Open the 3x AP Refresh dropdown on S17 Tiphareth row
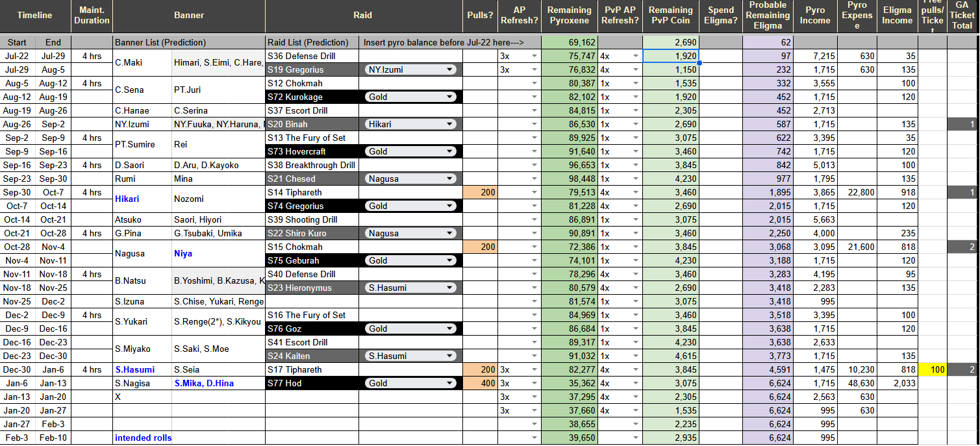Screen dimensions: 980x446 click(x=534, y=370)
